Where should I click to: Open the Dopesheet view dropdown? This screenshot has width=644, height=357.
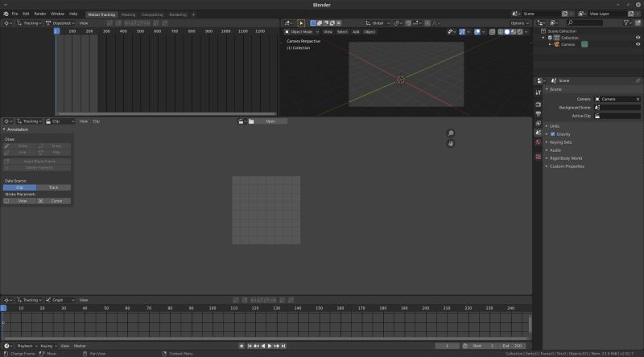[60, 23]
